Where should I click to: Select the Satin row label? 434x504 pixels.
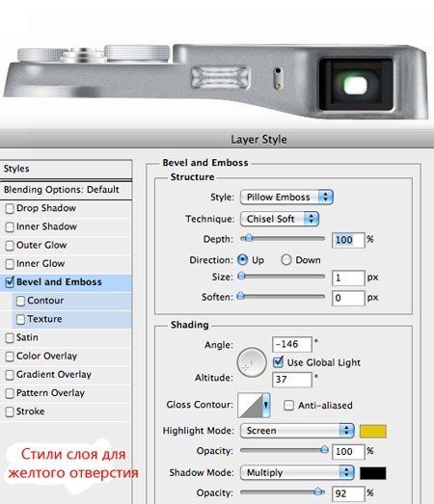click(27, 337)
